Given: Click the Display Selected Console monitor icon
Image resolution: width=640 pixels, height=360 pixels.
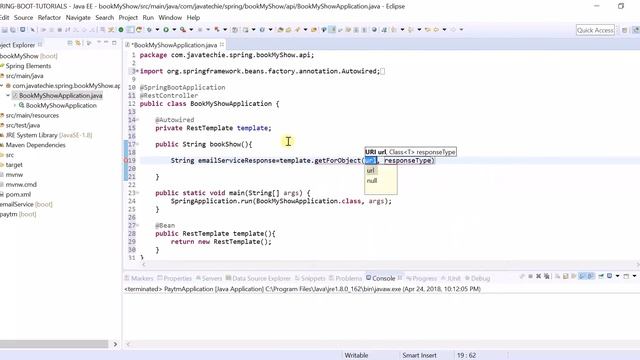Looking at the screenshot, I should click(x=609, y=276).
